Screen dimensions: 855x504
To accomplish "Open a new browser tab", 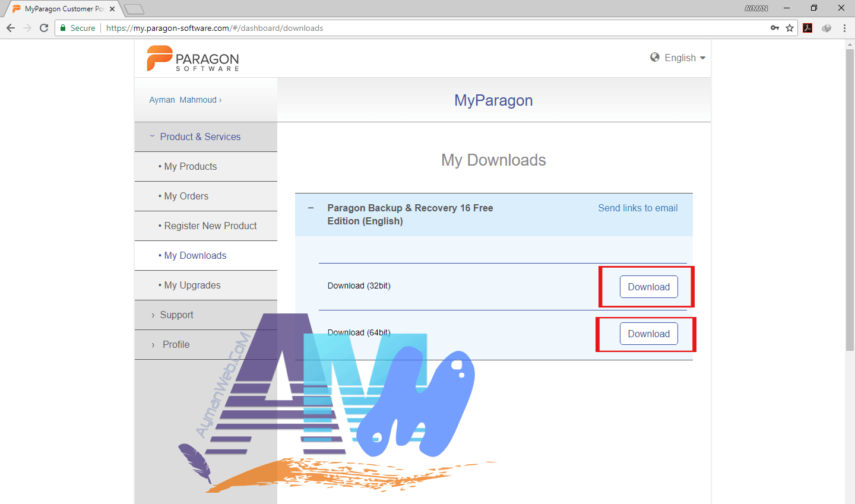I will tap(134, 9).
